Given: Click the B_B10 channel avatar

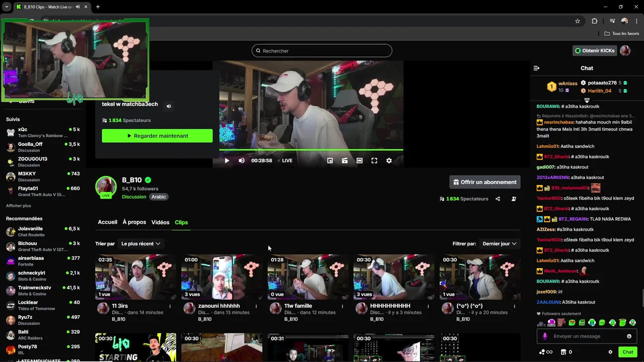Looking at the screenshot, I should (x=106, y=187).
